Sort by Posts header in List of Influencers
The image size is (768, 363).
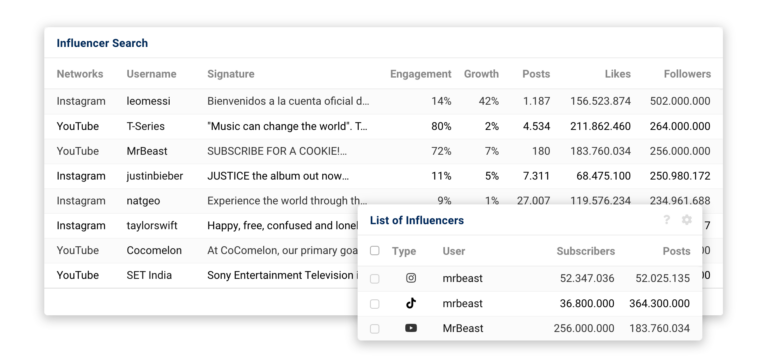click(676, 251)
